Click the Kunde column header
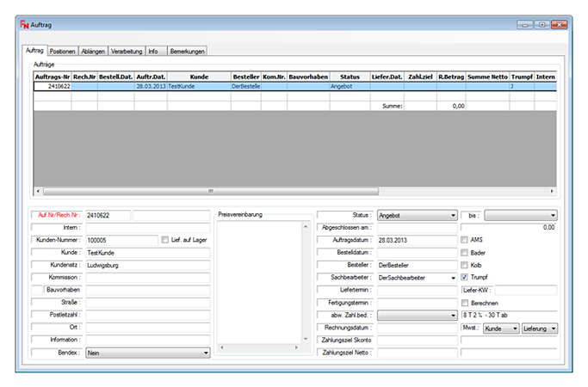588x387 pixels. click(199, 77)
